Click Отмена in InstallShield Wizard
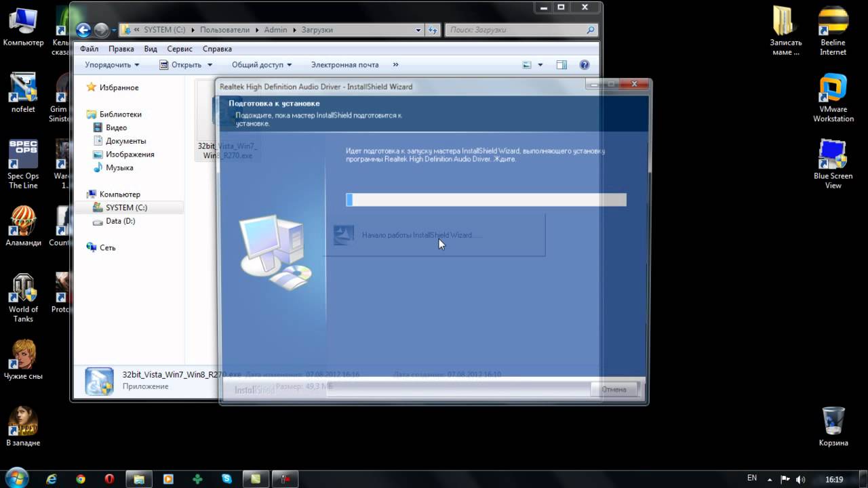The width and height of the screenshot is (868, 488). click(614, 389)
